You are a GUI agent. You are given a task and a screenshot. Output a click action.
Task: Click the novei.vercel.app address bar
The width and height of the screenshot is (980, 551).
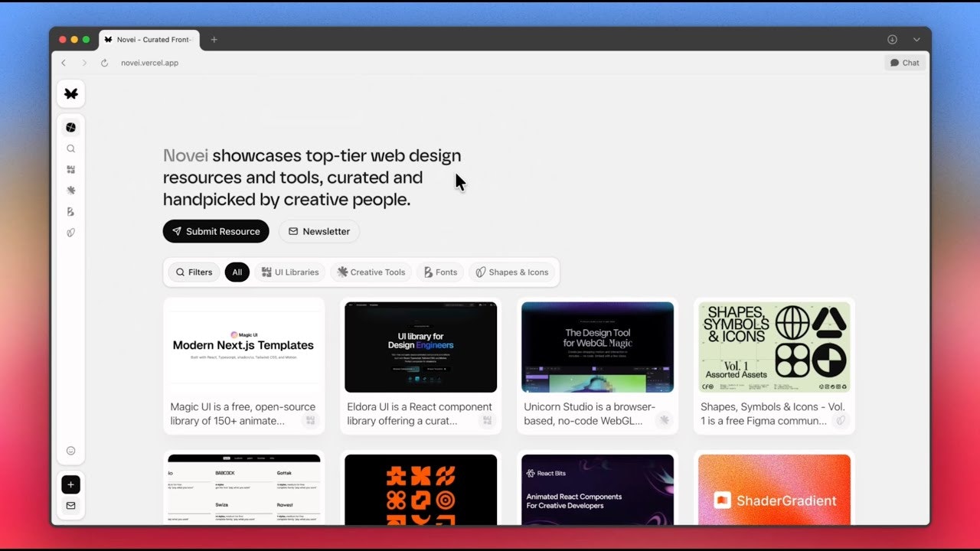click(149, 63)
